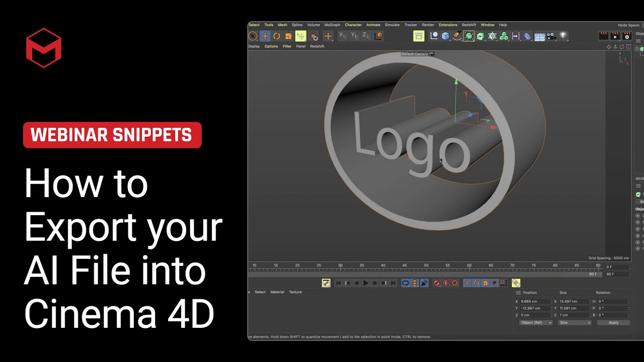
Task: Record active objects keyframe button
Action: click(x=437, y=283)
